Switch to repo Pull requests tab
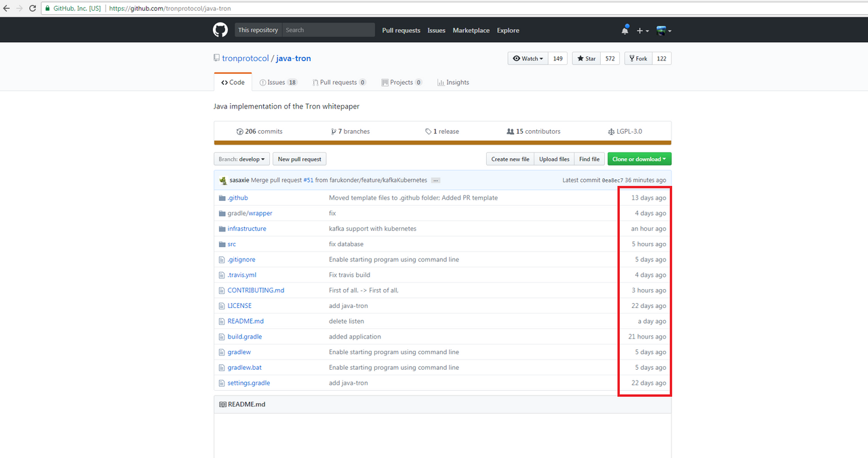 coord(339,82)
